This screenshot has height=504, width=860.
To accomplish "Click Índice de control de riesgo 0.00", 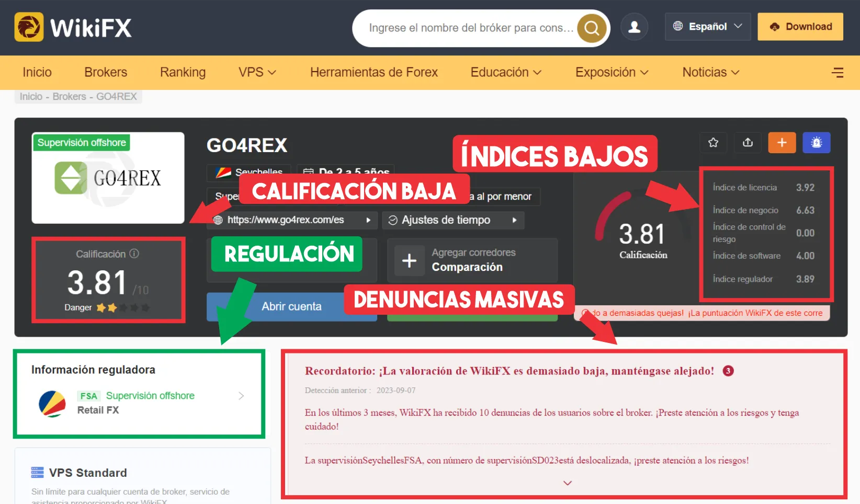I will pyautogui.click(x=764, y=233).
